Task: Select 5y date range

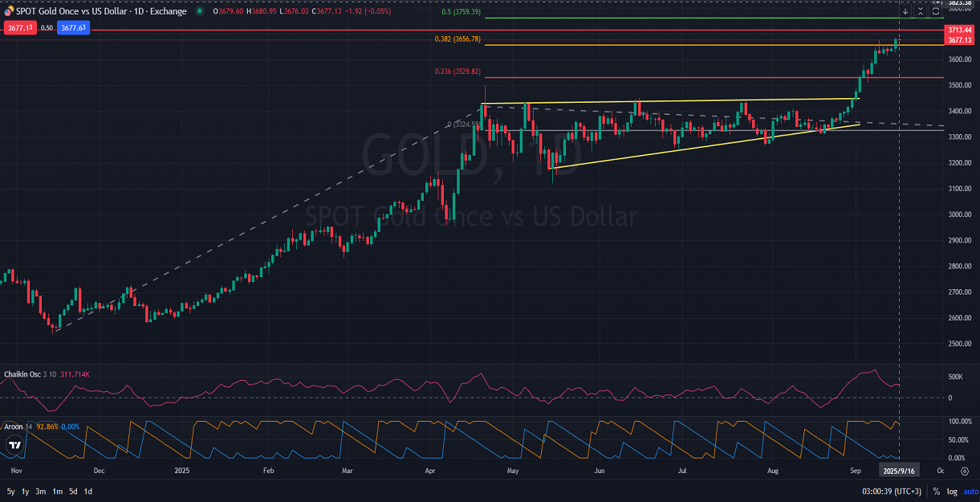Action: click(x=11, y=491)
